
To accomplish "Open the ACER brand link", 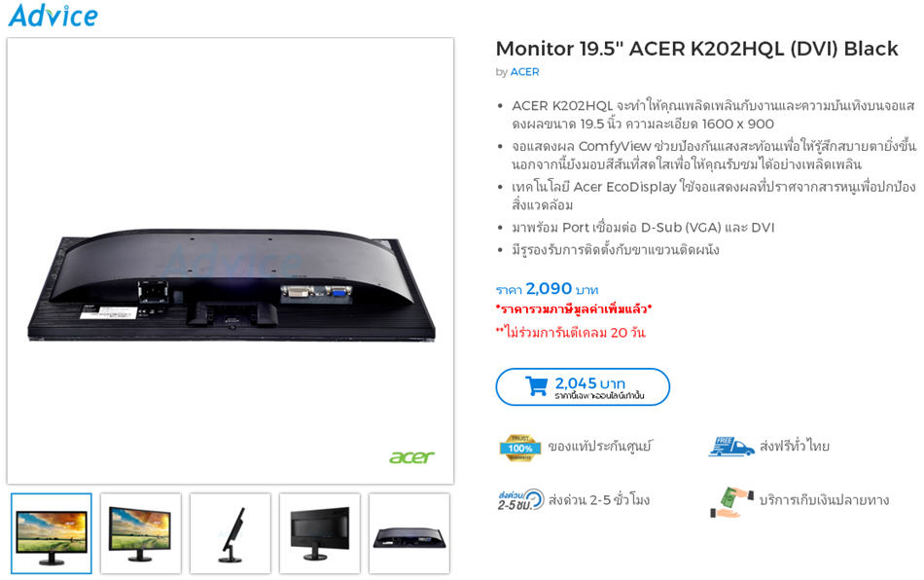I will 524,72.
